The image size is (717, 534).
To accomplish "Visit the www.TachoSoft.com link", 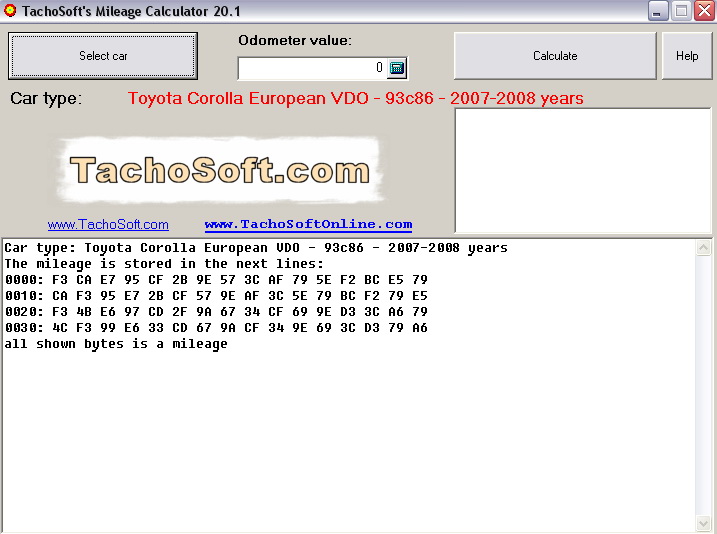I will coord(108,224).
